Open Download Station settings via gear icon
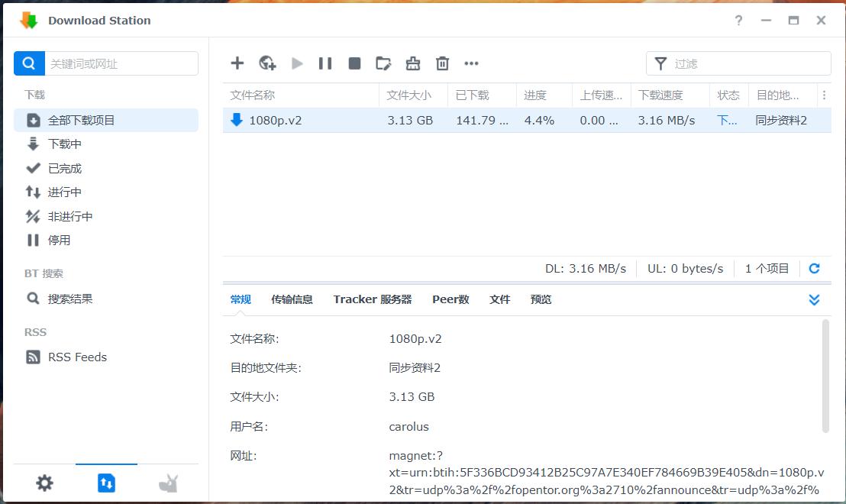This screenshot has height=504, width=846. pyautogui.click(x=44, y=483)
